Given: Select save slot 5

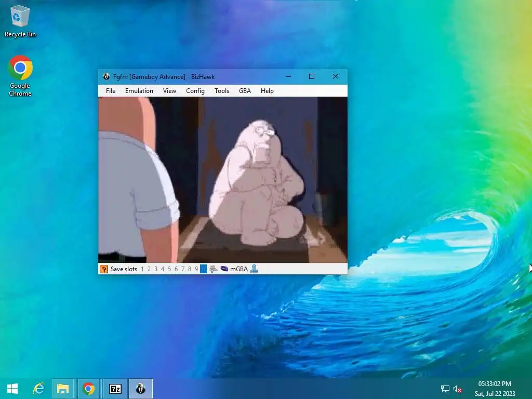Looking at the screenshot, I should (x=169, y=269).
